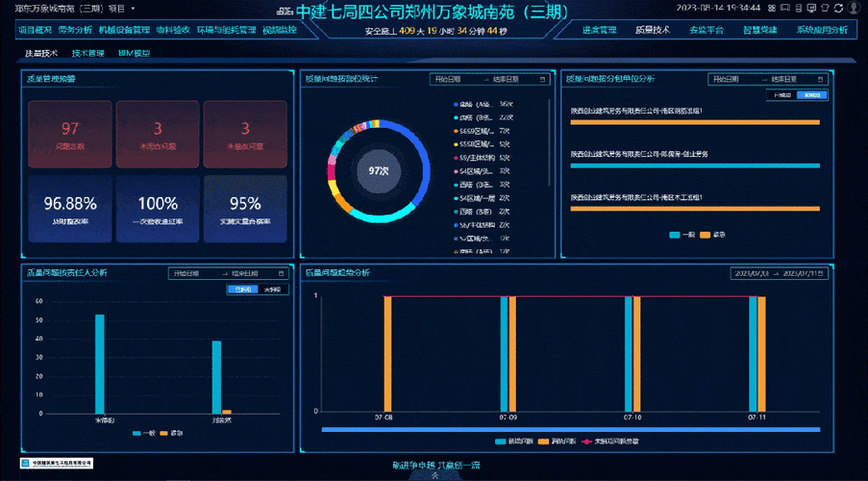Open the 问题总数 97 card

click(70, 134)
